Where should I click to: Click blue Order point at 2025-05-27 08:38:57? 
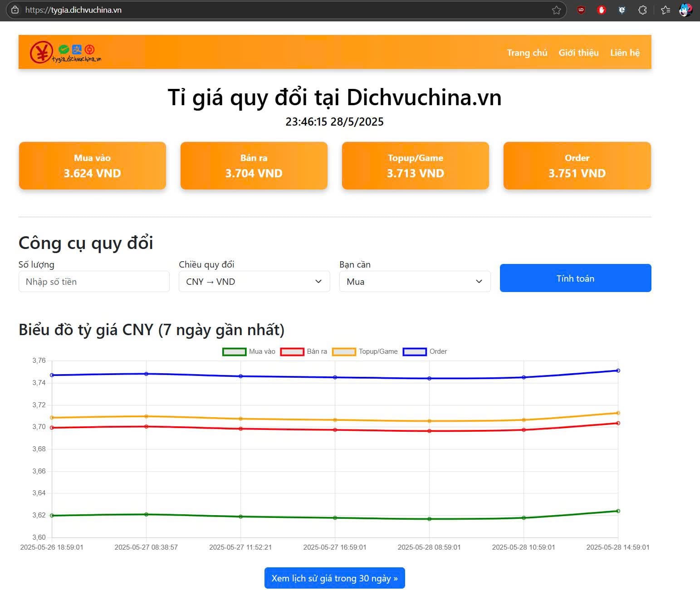[146, 374]
